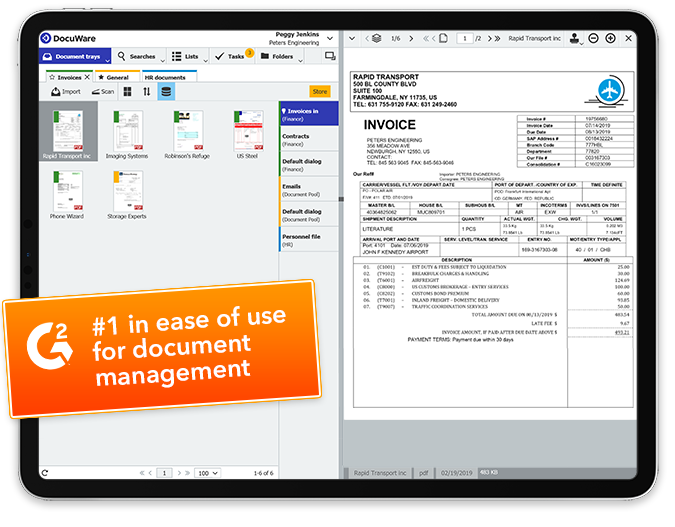
Task: Select the Invoices tray tab
Action: 69,78
